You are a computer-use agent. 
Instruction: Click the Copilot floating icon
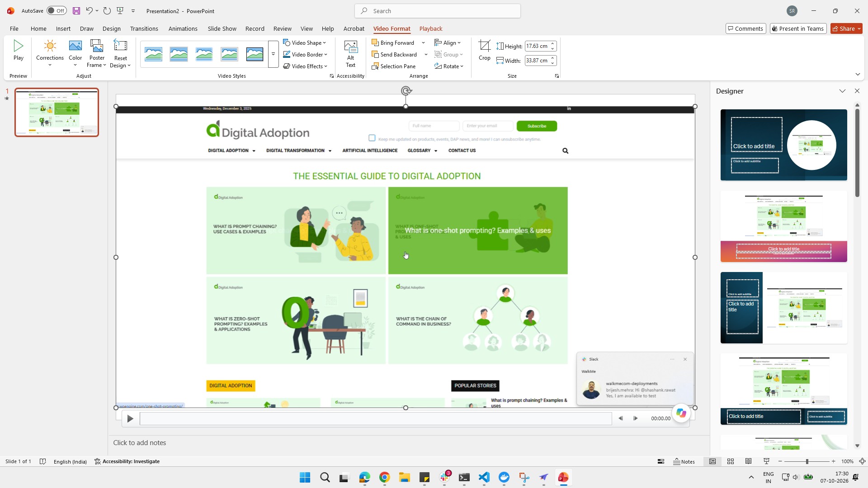681,413
